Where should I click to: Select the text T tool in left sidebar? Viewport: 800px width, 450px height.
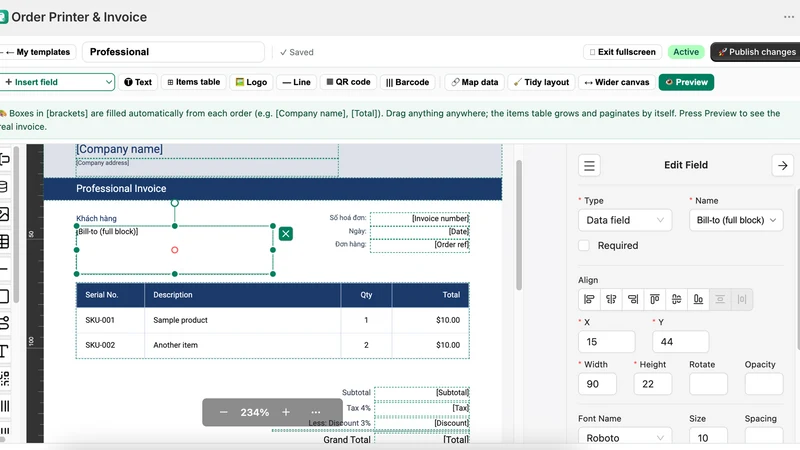pos(4,351)
